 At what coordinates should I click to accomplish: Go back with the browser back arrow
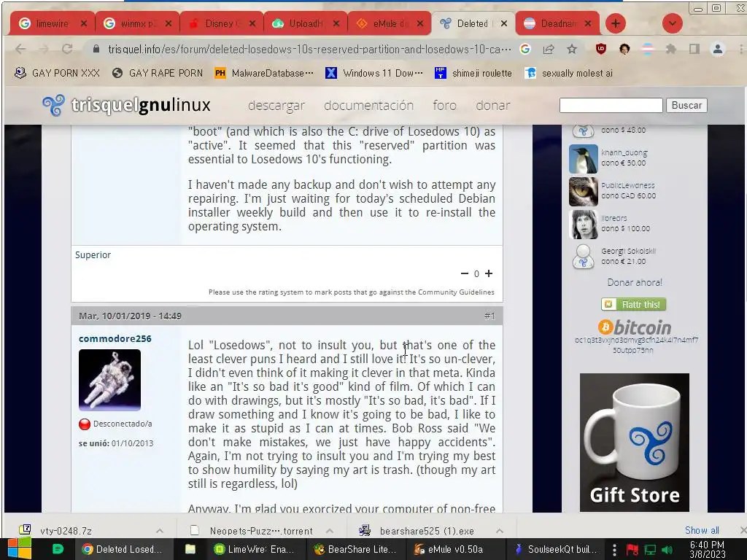pyautogui.click(x=20, y=49)
